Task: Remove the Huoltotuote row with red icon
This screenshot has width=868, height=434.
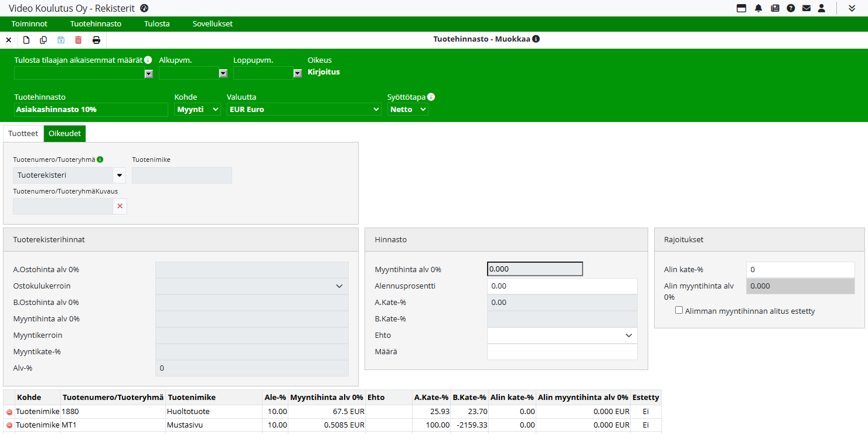Action: (x=9, y=412)
